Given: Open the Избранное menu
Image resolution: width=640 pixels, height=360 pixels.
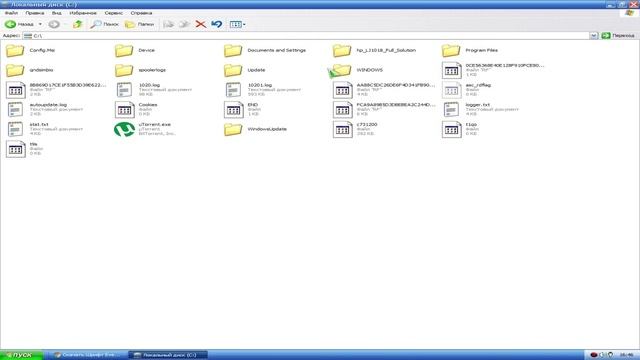Looking at the screenshot, I should (83, 13).
